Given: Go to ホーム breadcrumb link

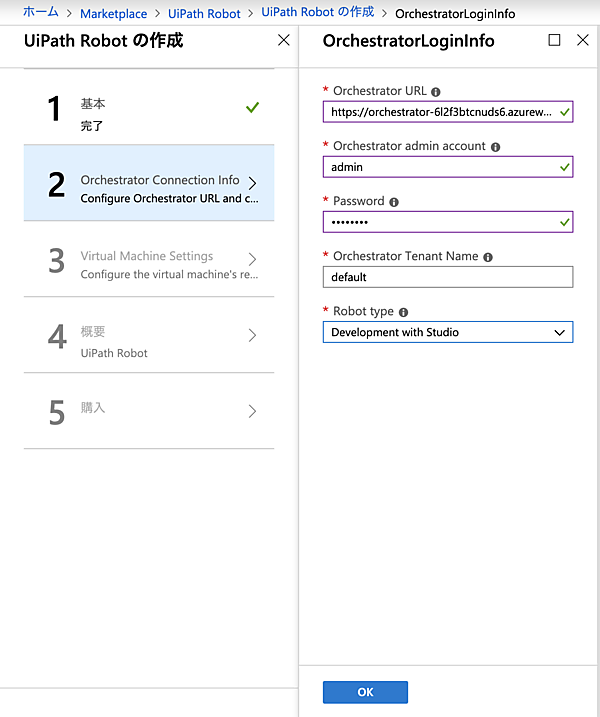Looking at the screenshot, I should (41, 14).
